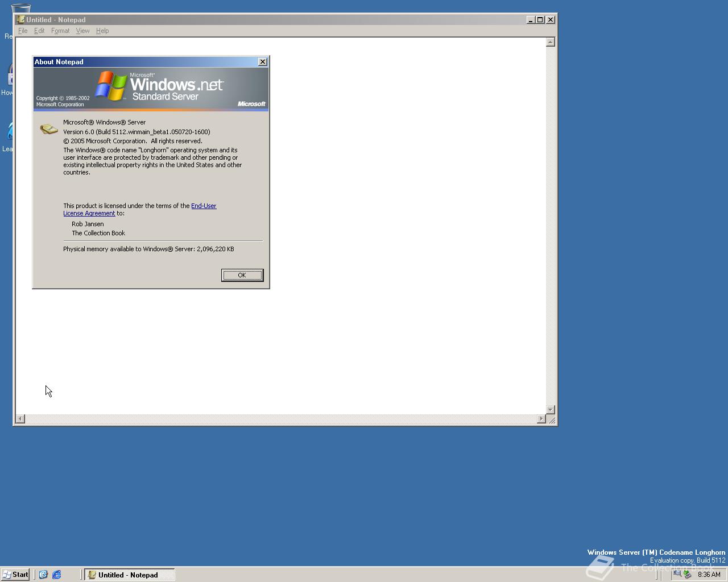Click the Notepad window resize grip
This screenshot has width=728, height=582.
coord(551,419)
